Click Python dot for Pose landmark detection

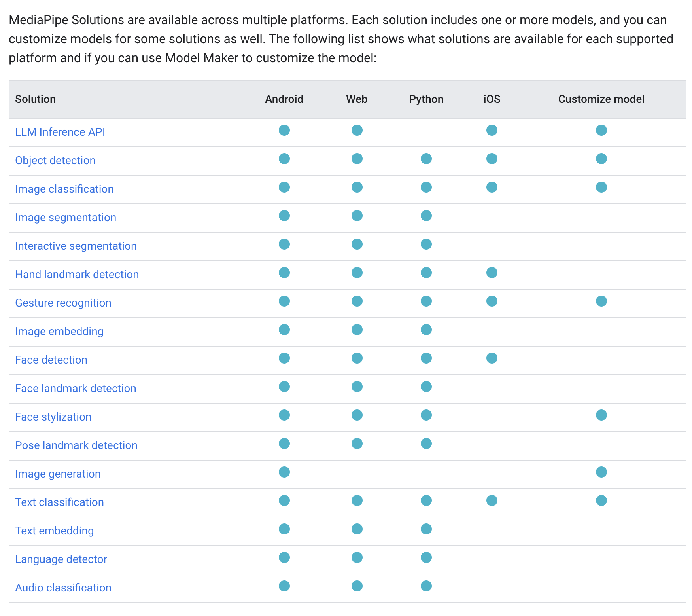coord(426,444)
